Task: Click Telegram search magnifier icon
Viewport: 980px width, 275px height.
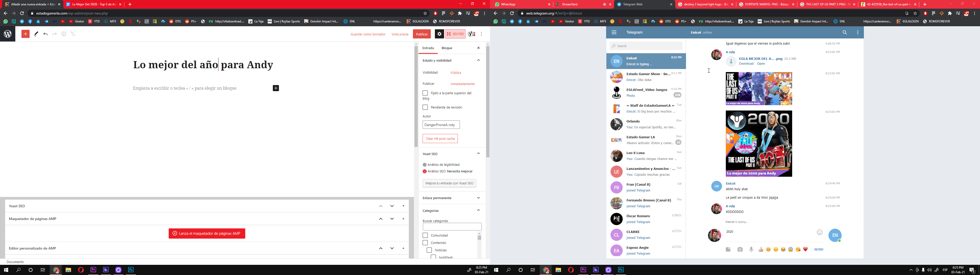Action: [844, 32]
